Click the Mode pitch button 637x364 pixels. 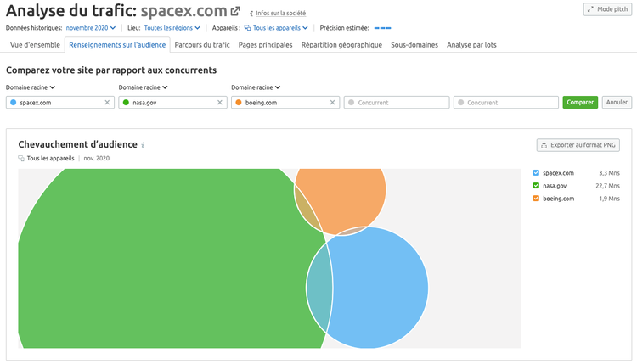608,9
